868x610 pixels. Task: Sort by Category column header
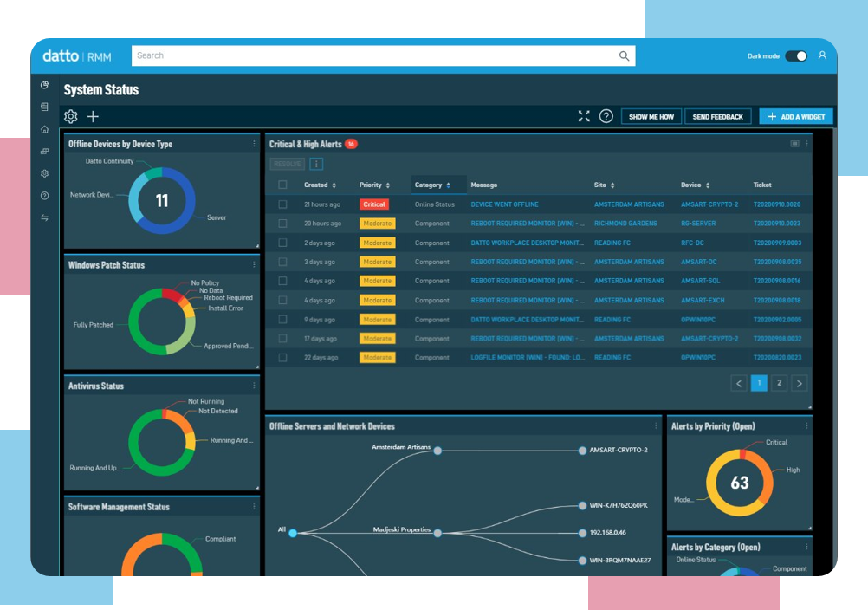click(x=432, y=185)
